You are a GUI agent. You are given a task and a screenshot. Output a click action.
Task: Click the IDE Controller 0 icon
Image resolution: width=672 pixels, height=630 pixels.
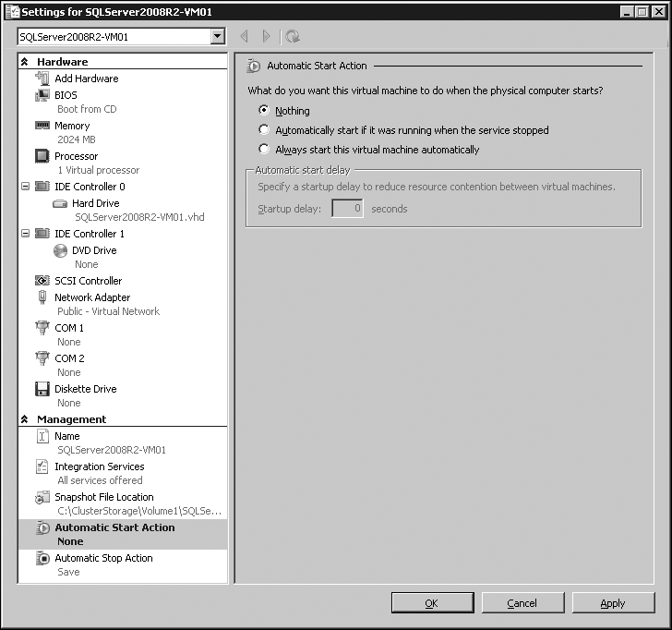[x=42, y=187]
